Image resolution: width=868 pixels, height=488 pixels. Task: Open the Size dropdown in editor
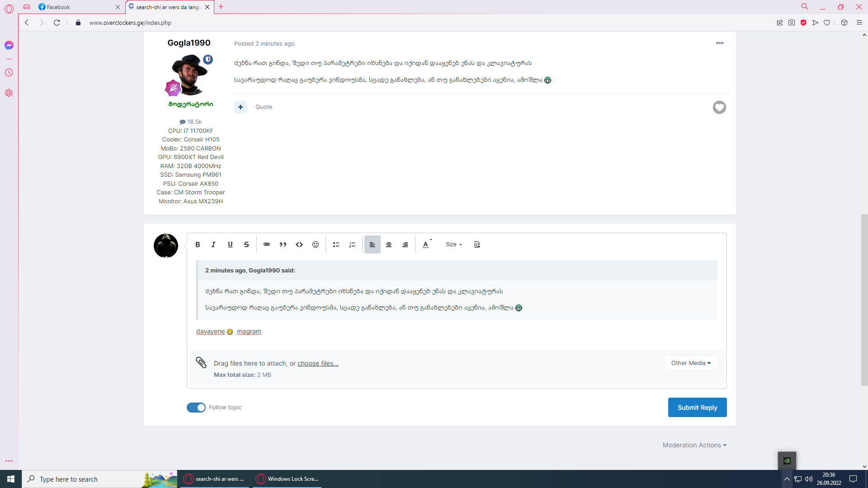tap(453, 244)
